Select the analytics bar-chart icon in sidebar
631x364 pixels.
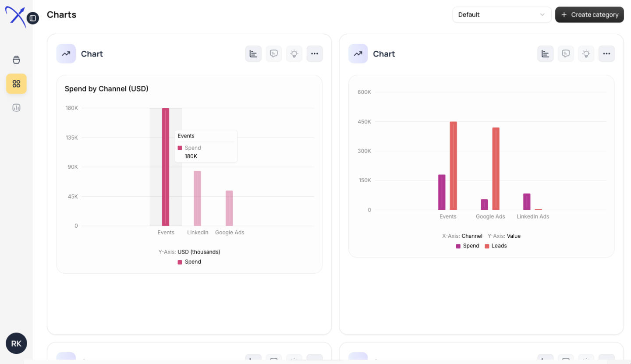(x=16, y=107)
